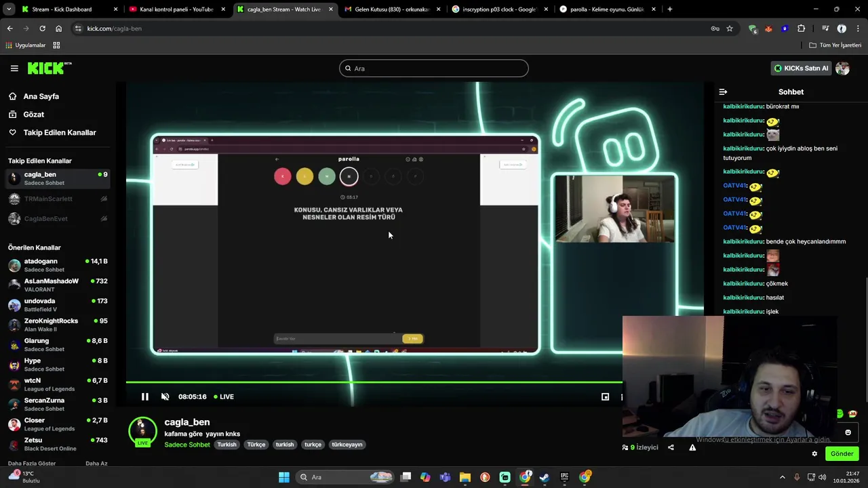Click the green stream progress bar

[x=374, y=382]
